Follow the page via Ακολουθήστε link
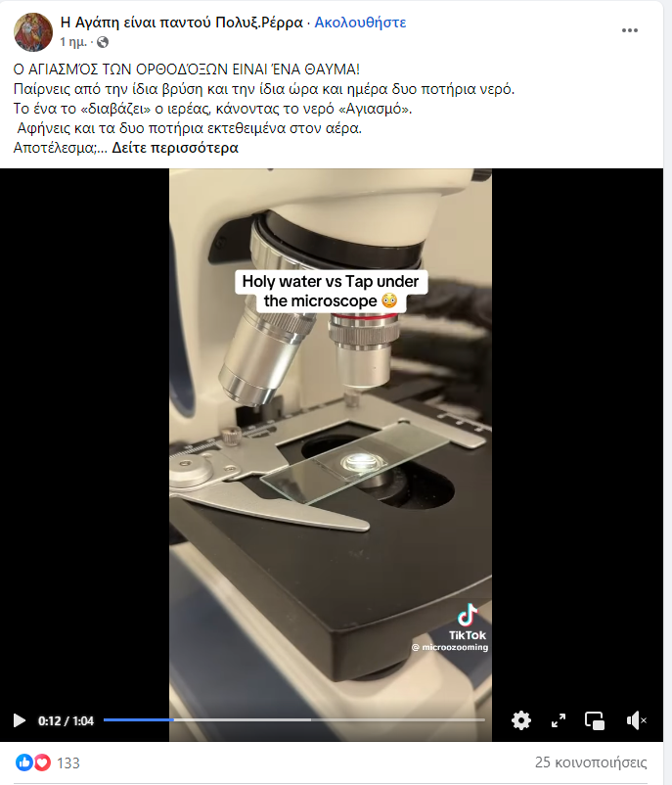Image resolution: width=672 pixels, height=785 pixels. (x=360, y=23)
